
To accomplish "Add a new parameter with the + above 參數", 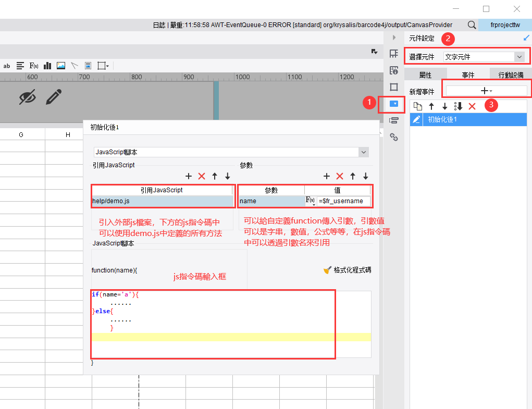I will [x=327, y=176].
